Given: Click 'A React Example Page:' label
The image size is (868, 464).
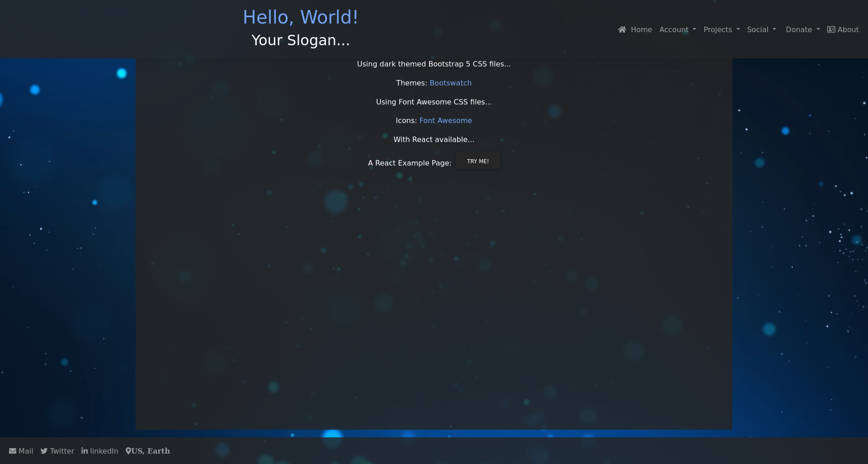Looking at the screenshot, I should 410,163.
